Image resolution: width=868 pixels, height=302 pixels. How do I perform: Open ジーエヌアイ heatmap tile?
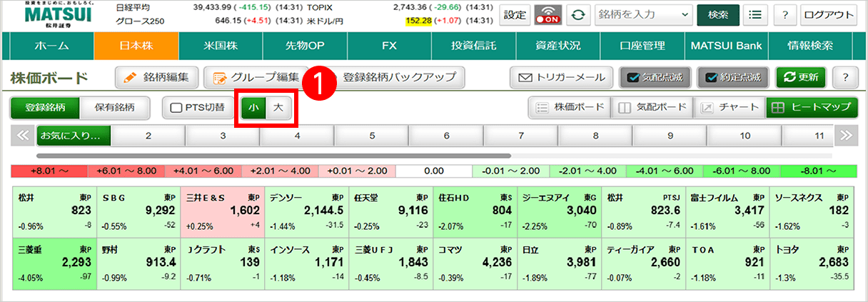coord(560,211)
